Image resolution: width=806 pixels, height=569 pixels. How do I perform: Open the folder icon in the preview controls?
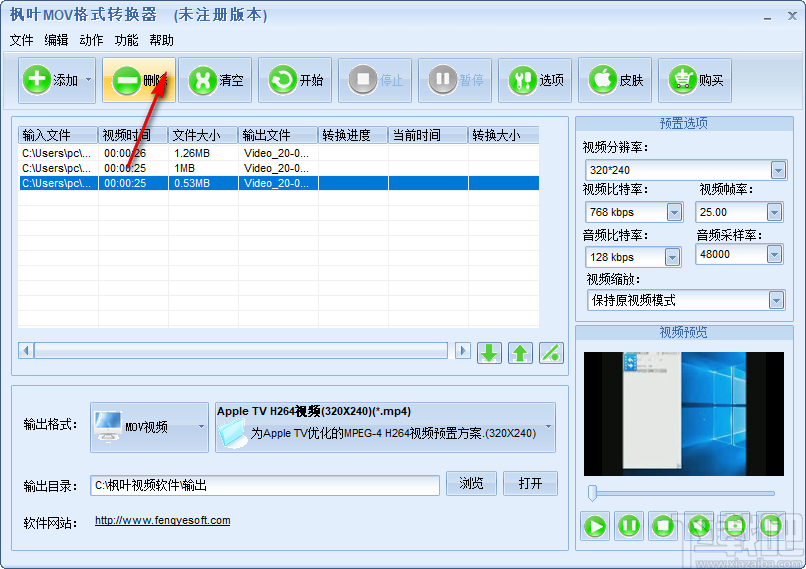pyautogui.click(x=771, y=526)
